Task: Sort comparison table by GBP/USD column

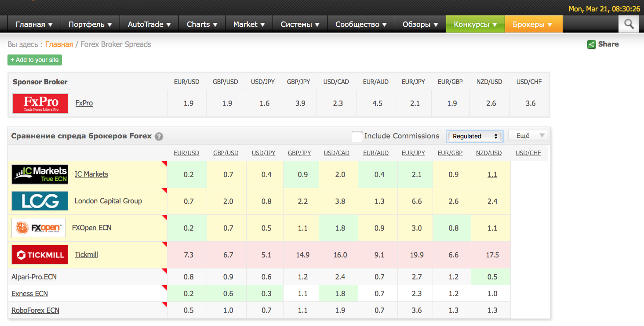Action: click(226, 153)
